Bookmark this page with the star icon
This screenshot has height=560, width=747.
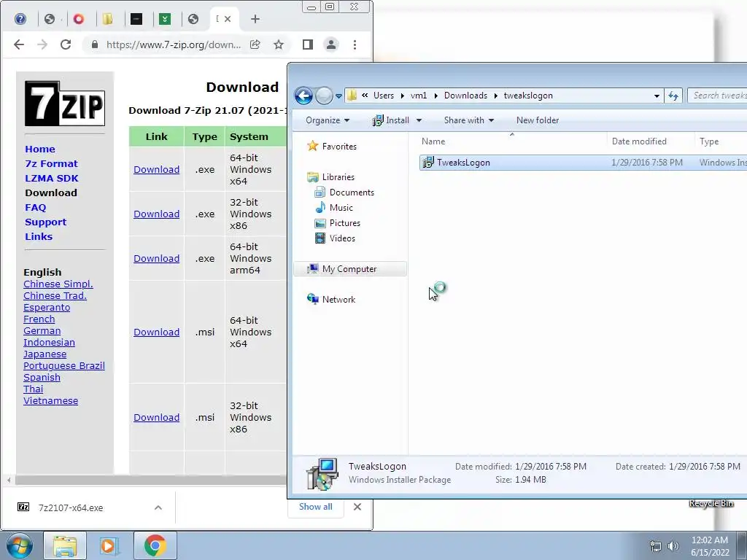tap(279, 44)
